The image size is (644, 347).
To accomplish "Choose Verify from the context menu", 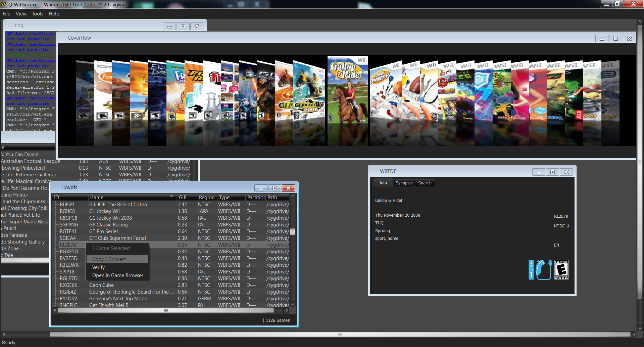I will 117,267.
